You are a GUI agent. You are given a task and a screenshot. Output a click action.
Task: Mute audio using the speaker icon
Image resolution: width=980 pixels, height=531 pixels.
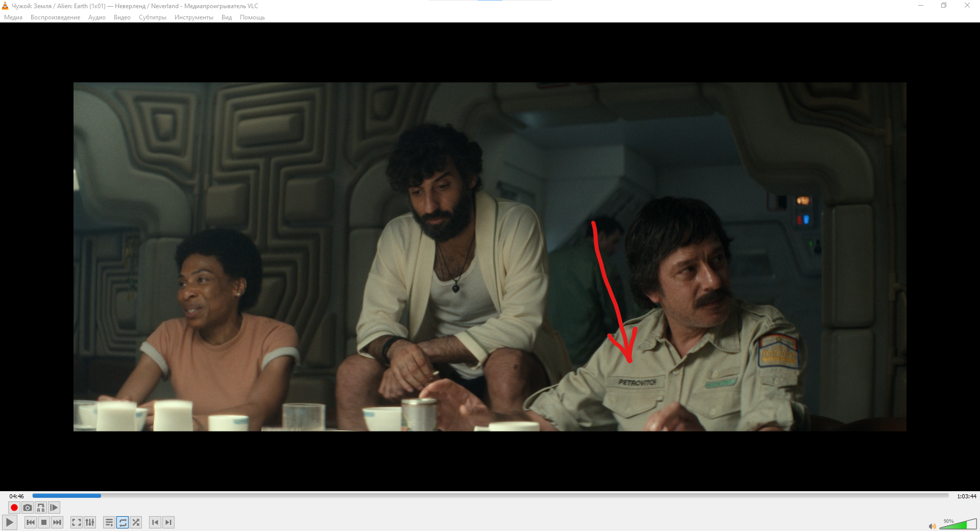(932, 526)
